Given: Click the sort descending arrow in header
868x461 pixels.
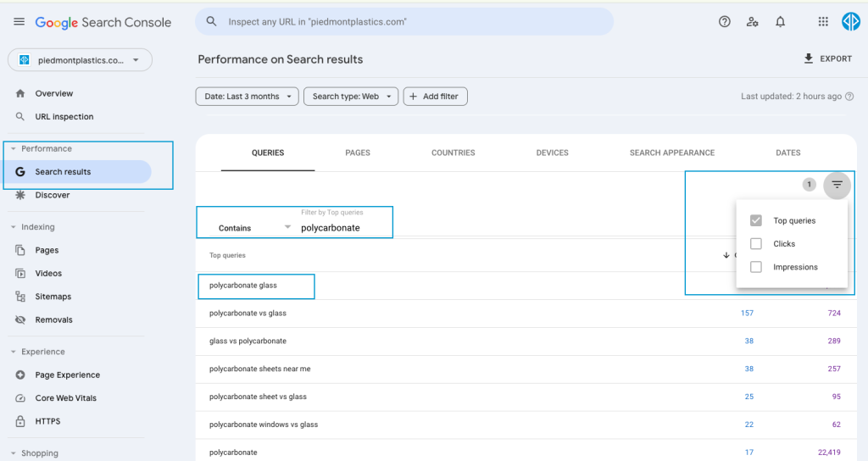Looking at the screenshot, I should pos(726,255).
